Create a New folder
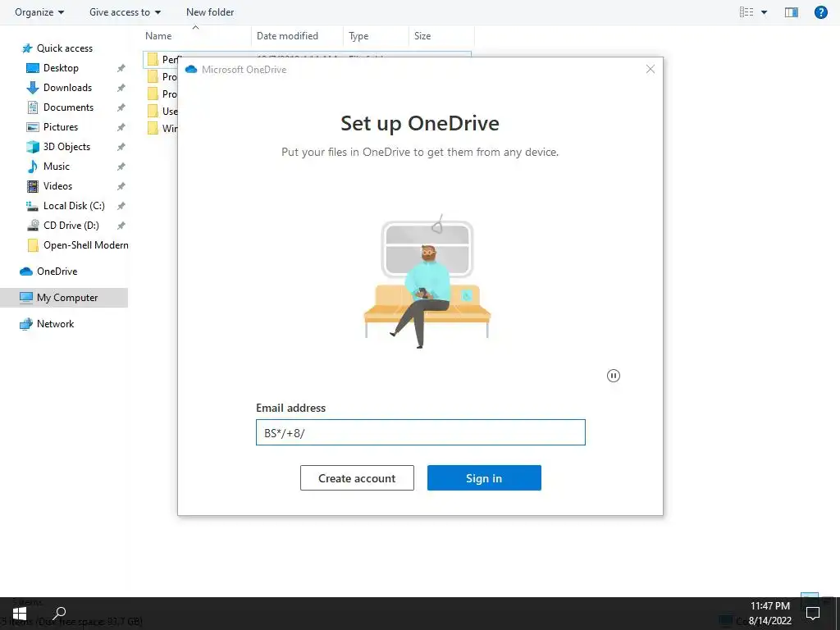This screenshot has width=840, height=630. (210, 11)
